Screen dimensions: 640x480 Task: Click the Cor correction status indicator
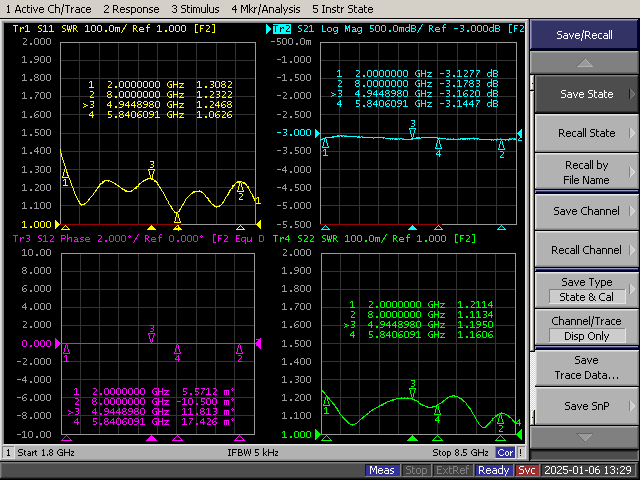tap(506, 453)
